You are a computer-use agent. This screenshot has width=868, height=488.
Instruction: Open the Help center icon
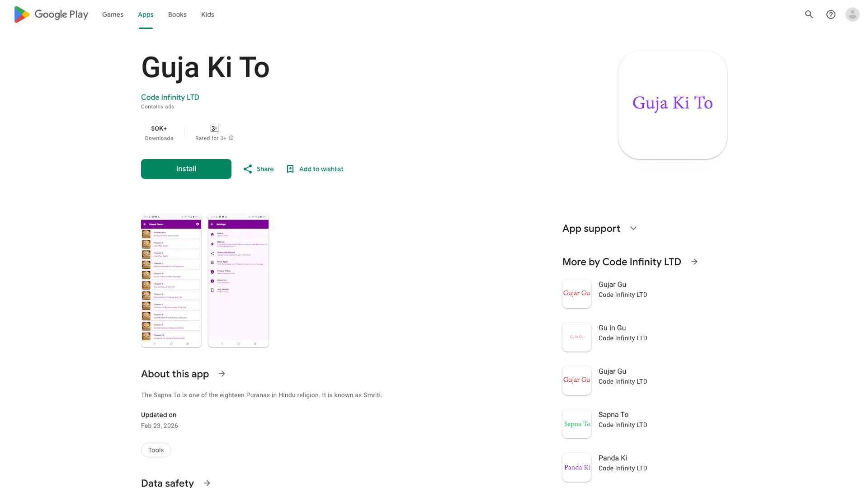click(830, 14)
